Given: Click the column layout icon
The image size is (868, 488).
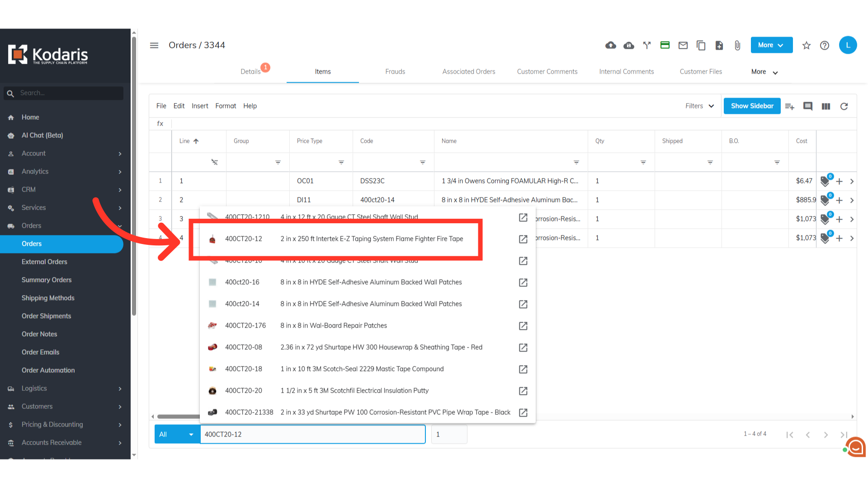Looking at the screenshot, I should [x=826, y=106].
